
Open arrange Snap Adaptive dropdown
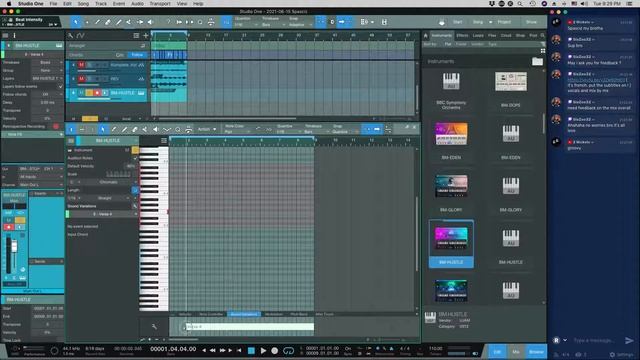[300, 25]
